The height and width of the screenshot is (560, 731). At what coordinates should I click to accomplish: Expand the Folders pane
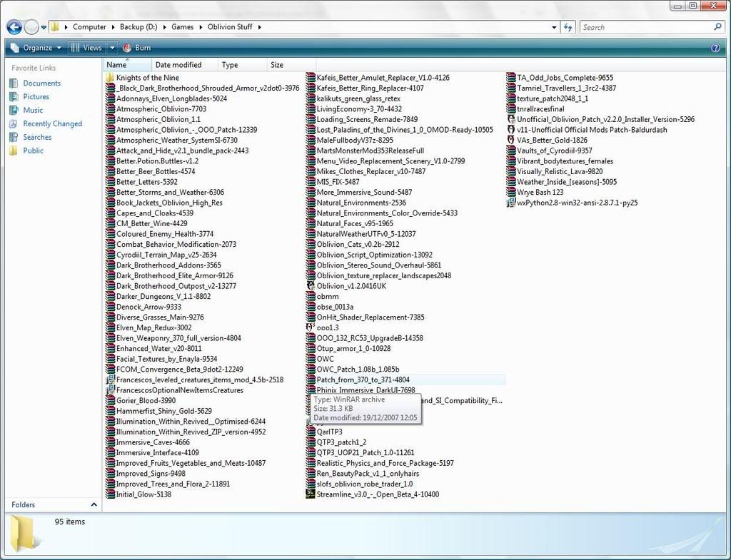click(x=94, y=504)
